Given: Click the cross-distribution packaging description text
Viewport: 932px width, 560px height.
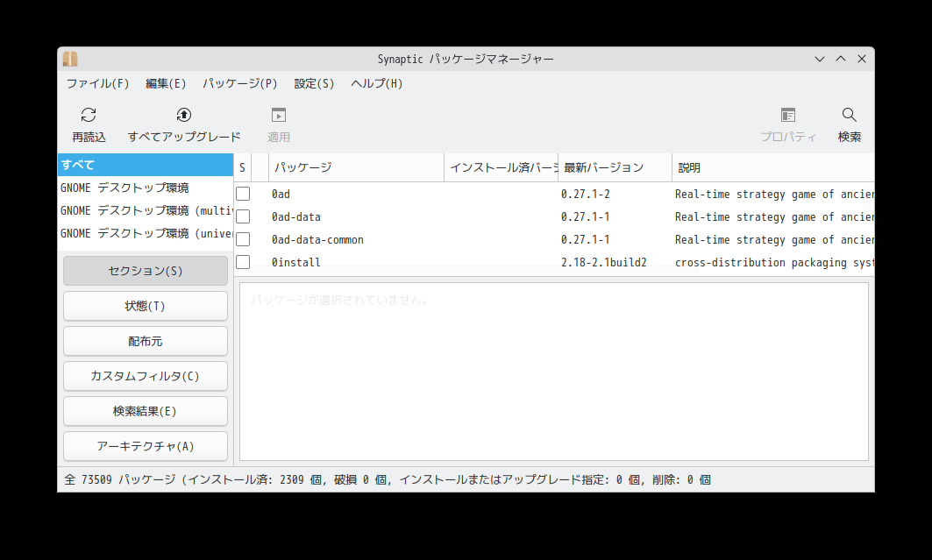Looking at the screenshot, I should pyautogui.click(x=774, y=262).
